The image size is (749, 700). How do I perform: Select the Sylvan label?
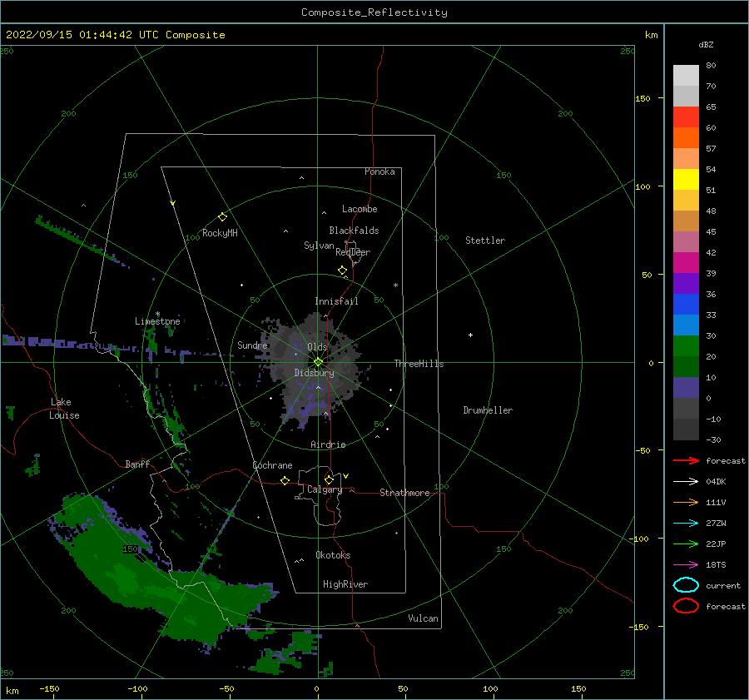point(319,246)
